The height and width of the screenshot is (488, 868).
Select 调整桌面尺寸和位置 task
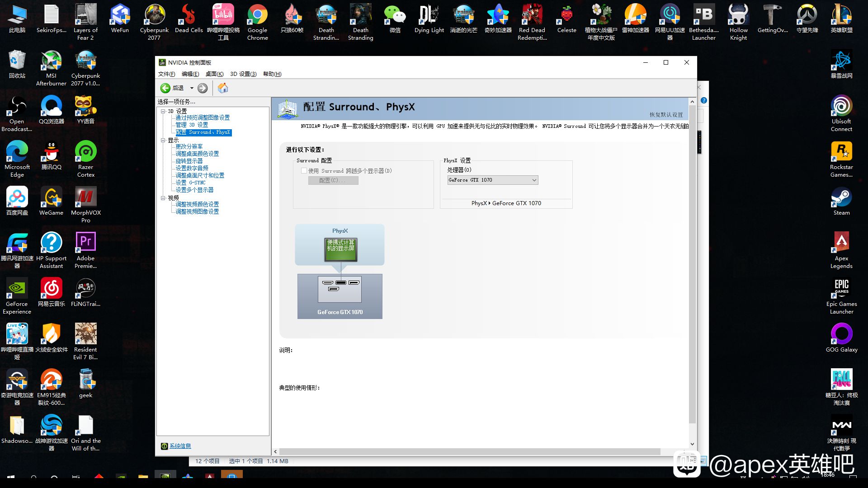[x=200, y=175]
